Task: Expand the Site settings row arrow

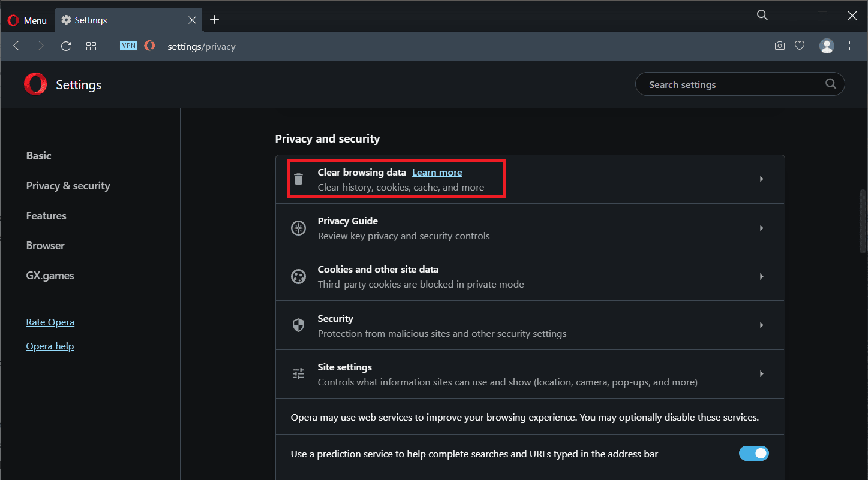Action: point(761,374)
